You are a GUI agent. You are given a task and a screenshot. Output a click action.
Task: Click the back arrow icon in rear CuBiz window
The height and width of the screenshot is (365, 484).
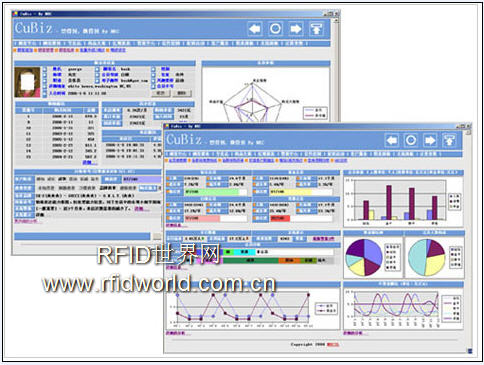(255, 29)
